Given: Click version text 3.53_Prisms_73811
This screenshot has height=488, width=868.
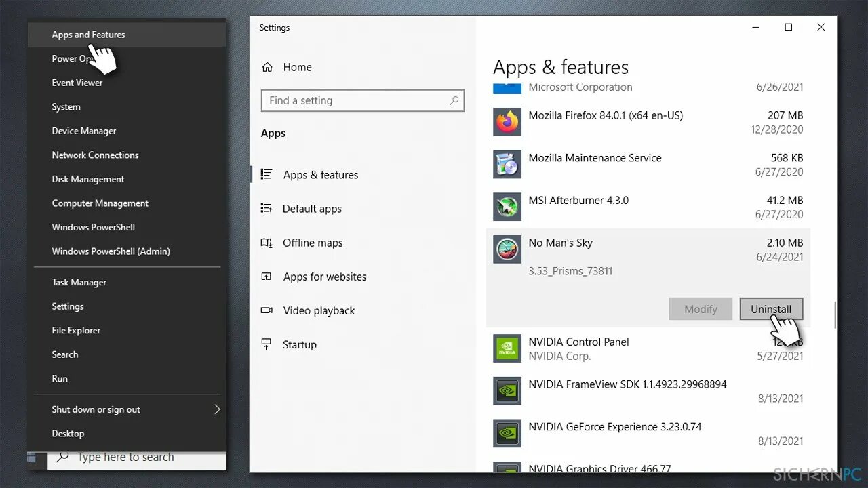Looking at the screenshot, I should tap(570, 271).
